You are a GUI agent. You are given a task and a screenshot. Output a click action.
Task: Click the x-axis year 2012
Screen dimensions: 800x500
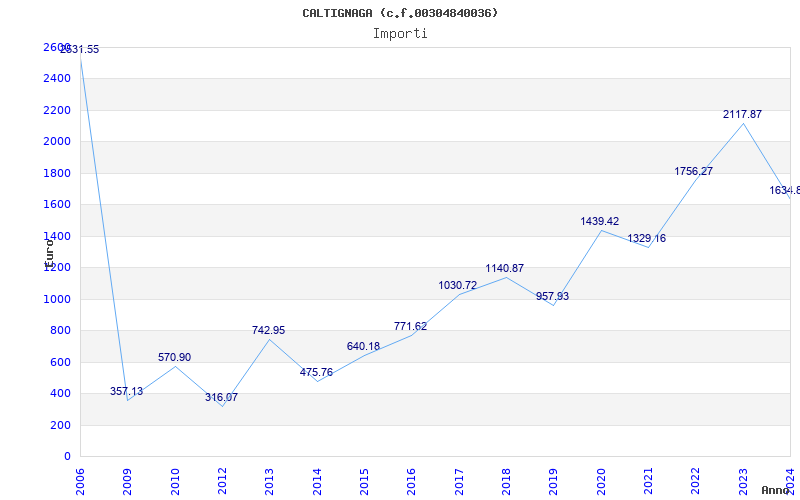pyautogui.click(x=222, y=482)
